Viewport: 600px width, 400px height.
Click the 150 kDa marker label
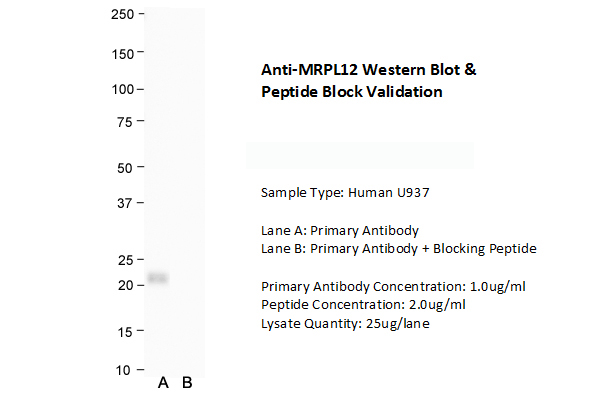tap(122, 53)
